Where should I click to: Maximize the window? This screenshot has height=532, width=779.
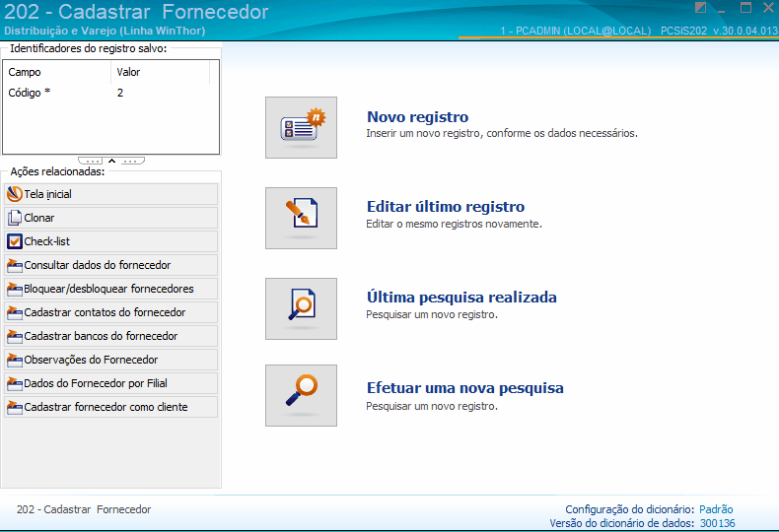tap(745, 7)
